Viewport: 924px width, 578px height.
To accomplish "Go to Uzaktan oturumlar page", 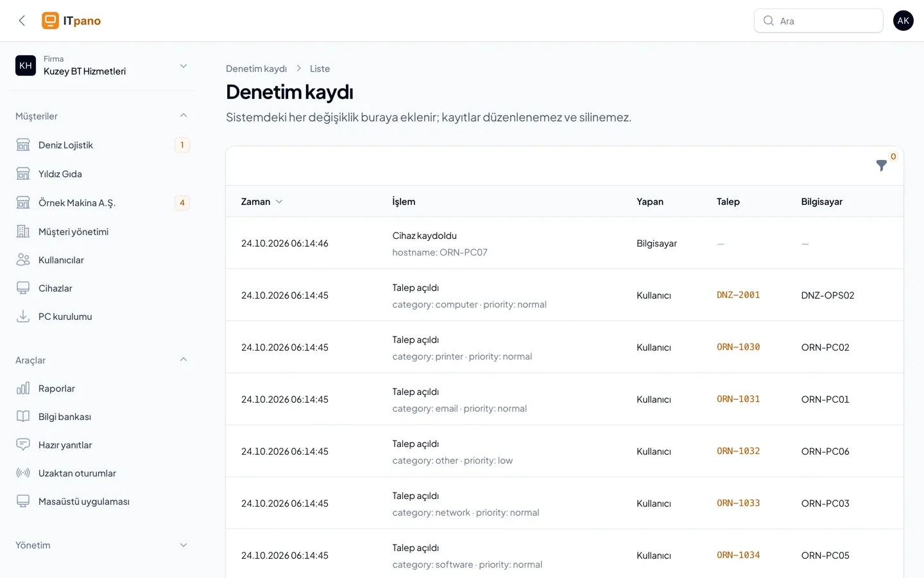I will click(103, 473).
